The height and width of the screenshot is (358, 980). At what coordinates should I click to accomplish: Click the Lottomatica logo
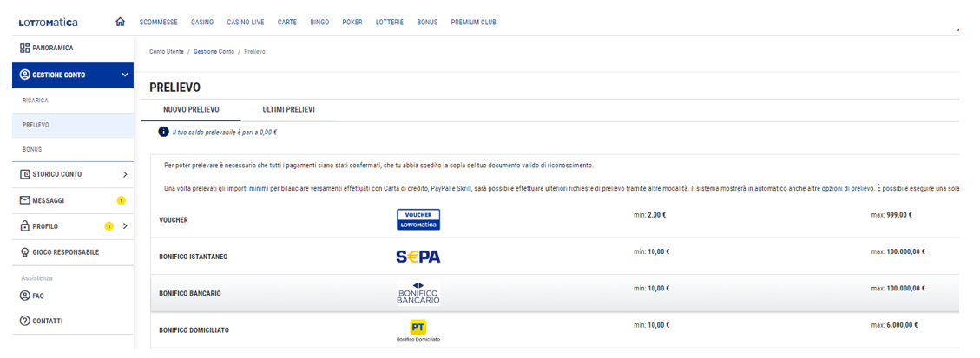tap(48, 23)
